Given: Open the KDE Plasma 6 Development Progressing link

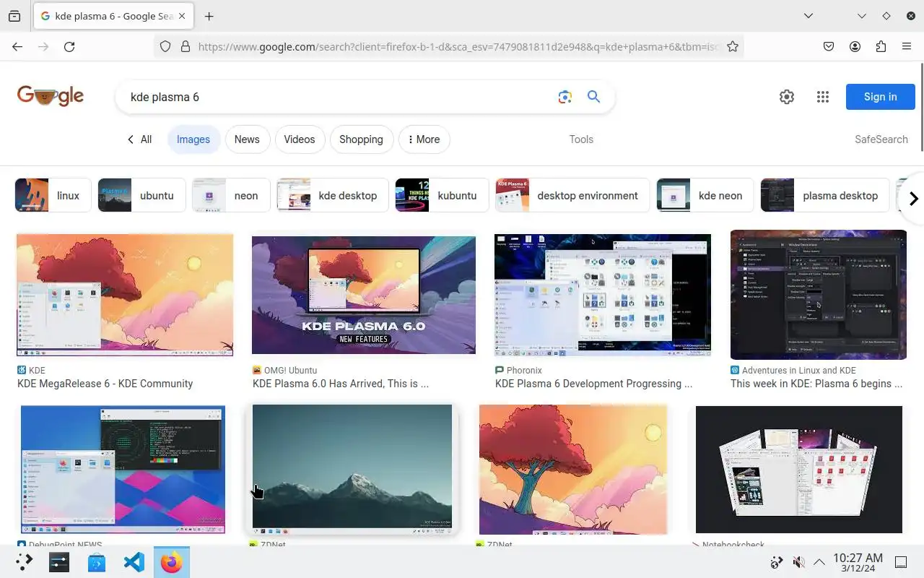Looking at the screenshot, I should 593,384.
